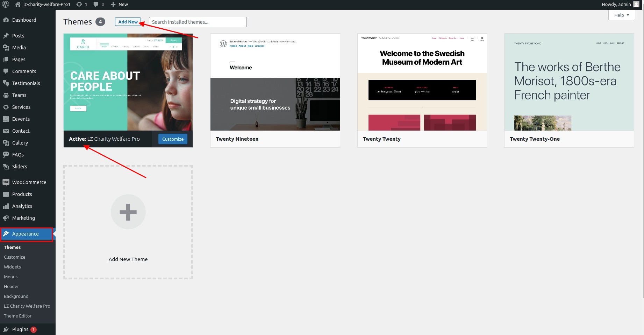Click the admin avatar icon
Screen dimensions: 644x335
point(636,4)
